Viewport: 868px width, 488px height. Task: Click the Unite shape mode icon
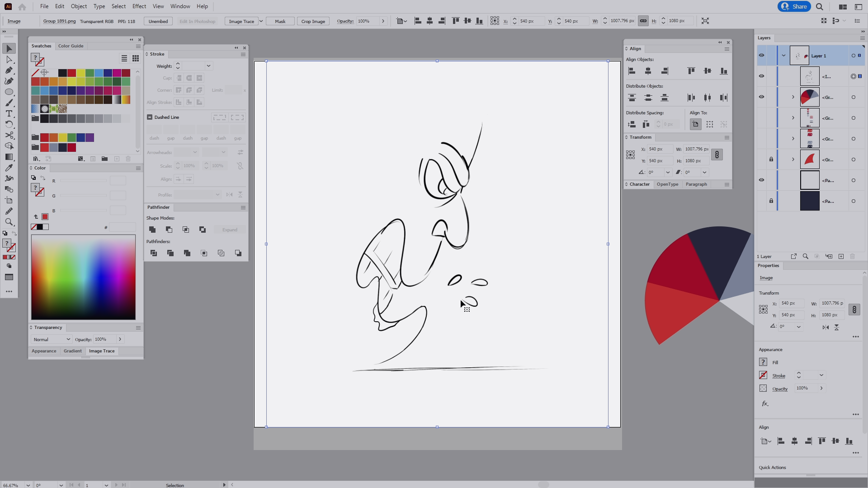(152, 230)
